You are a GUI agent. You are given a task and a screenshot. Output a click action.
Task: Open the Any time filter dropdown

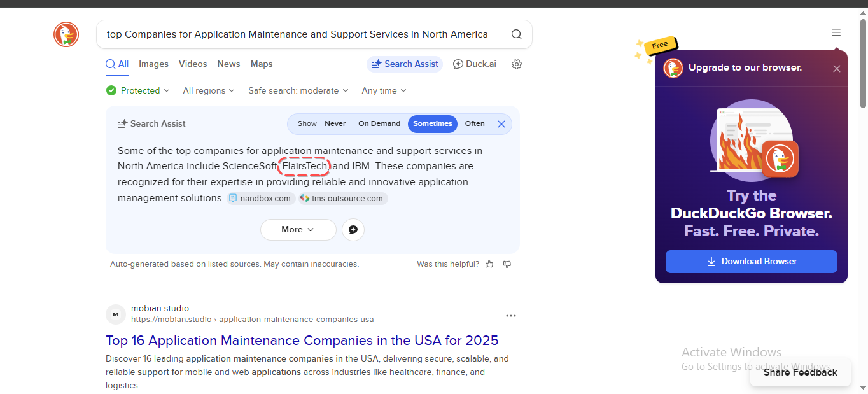(x=384, y=90)
